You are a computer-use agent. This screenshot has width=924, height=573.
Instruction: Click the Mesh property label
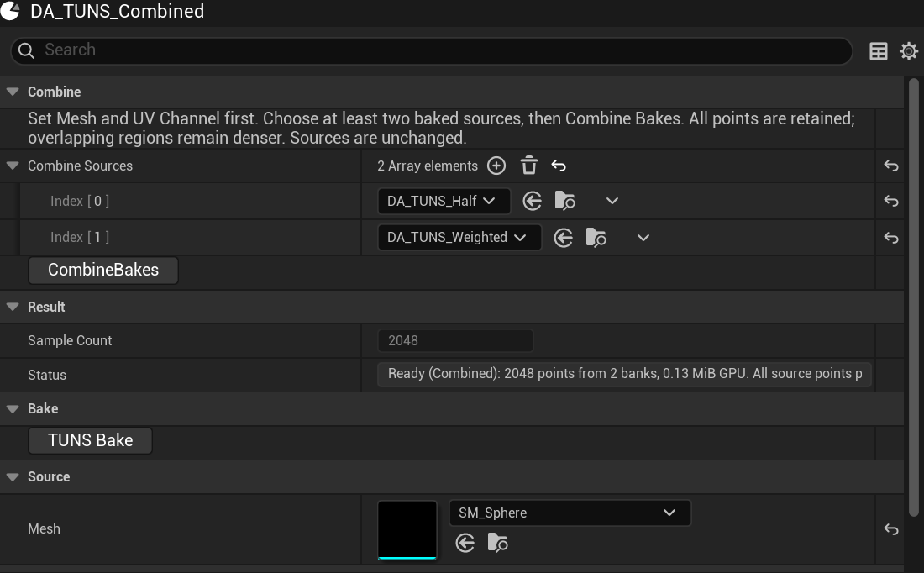click(45, 528)
